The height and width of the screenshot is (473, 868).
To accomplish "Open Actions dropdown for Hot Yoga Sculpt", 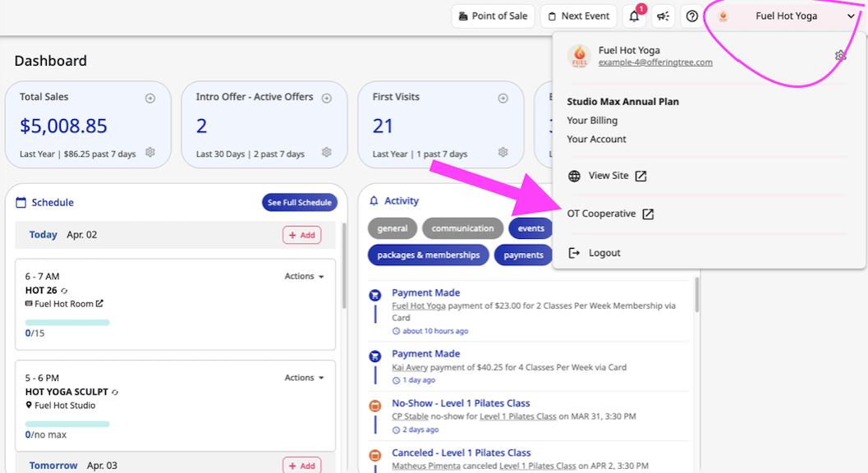I will tap(304, 378).
